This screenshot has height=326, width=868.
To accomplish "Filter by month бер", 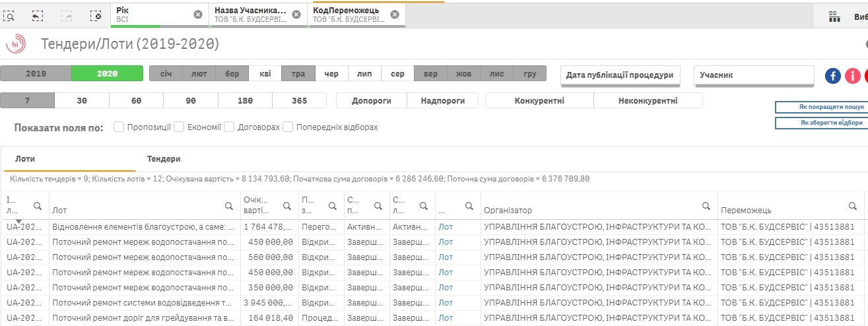I will coord(232,74).
